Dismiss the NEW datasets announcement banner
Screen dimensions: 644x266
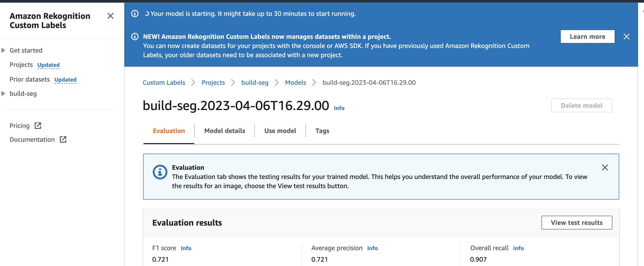coord(626,37)
